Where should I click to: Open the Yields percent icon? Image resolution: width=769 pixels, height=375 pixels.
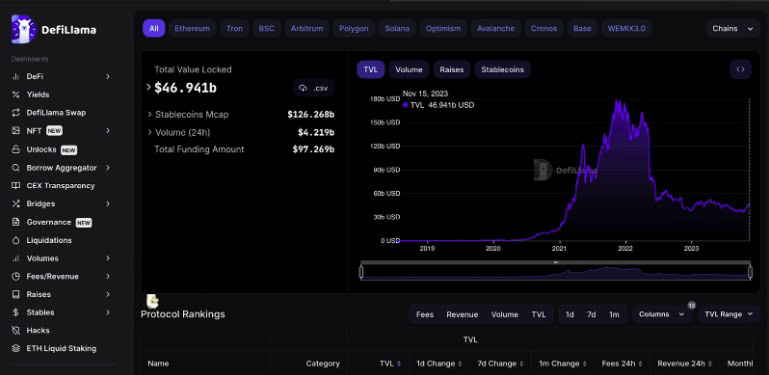click(16, 95)
